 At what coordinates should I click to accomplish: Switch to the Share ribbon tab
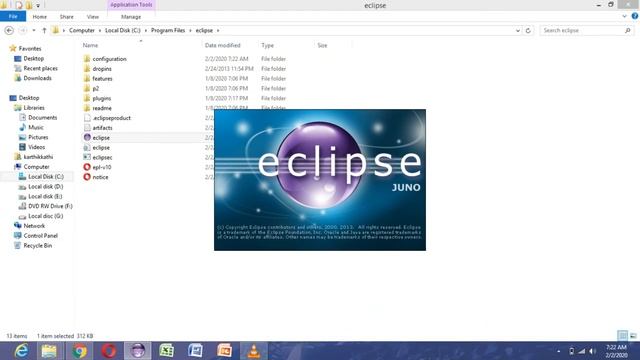click(67, 17)
